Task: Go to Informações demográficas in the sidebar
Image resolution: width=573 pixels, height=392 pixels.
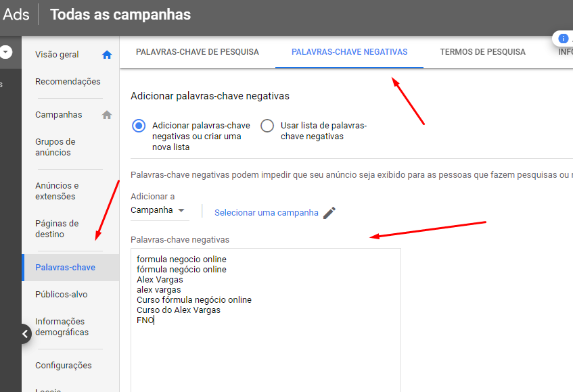Action: pyautogui.click(x=62, y=326)
